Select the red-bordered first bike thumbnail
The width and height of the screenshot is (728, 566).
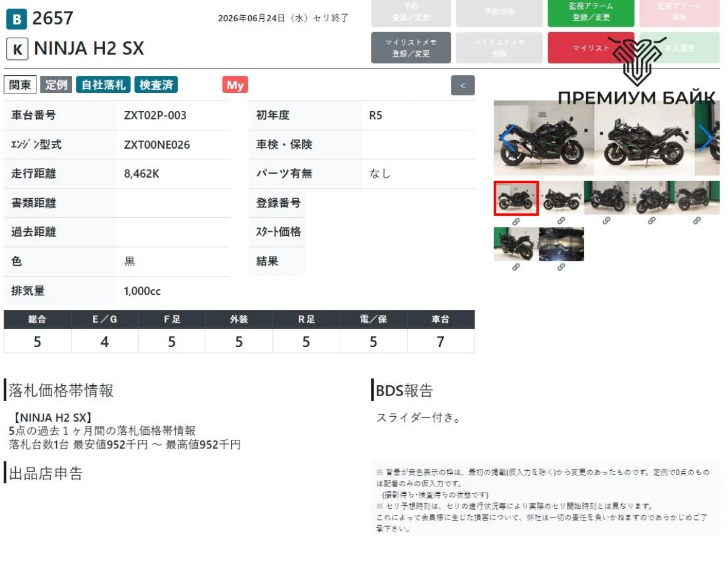point(516,198)
